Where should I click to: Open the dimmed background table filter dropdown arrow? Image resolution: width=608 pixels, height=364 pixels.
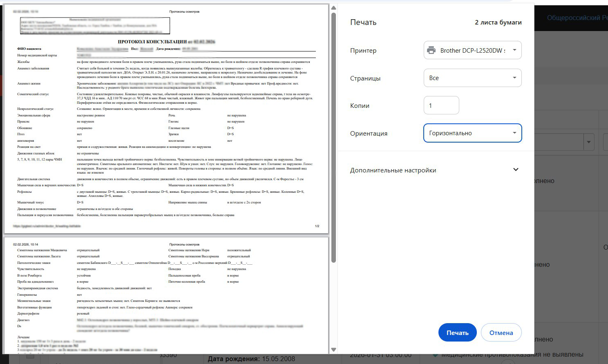tap(589, 142)
